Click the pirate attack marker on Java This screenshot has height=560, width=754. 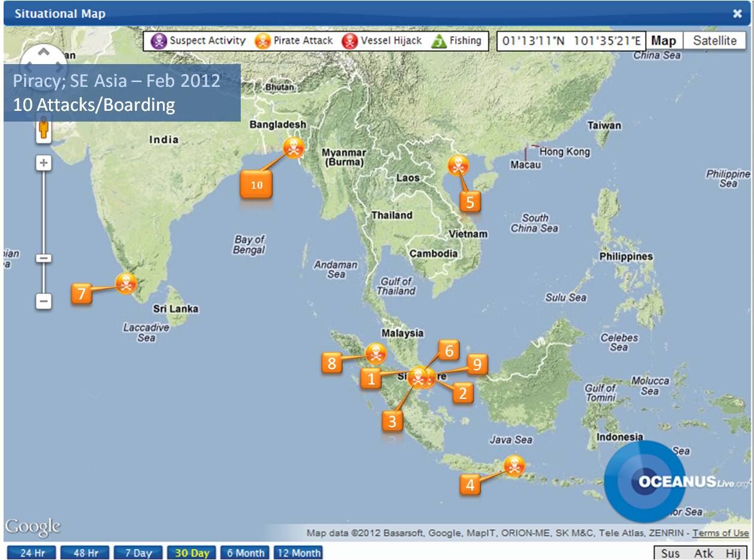point(514,466)
